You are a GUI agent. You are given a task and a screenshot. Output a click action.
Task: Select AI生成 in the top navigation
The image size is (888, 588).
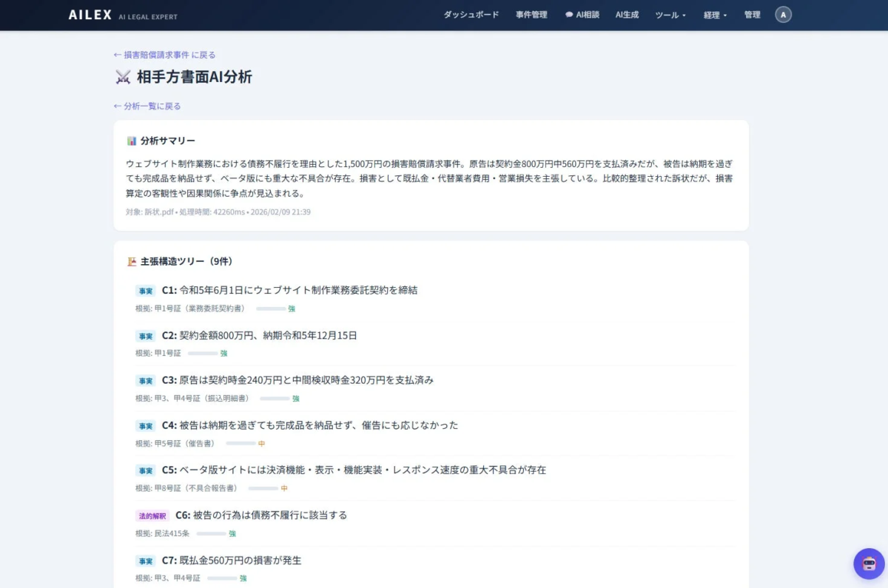coord(626,14)
